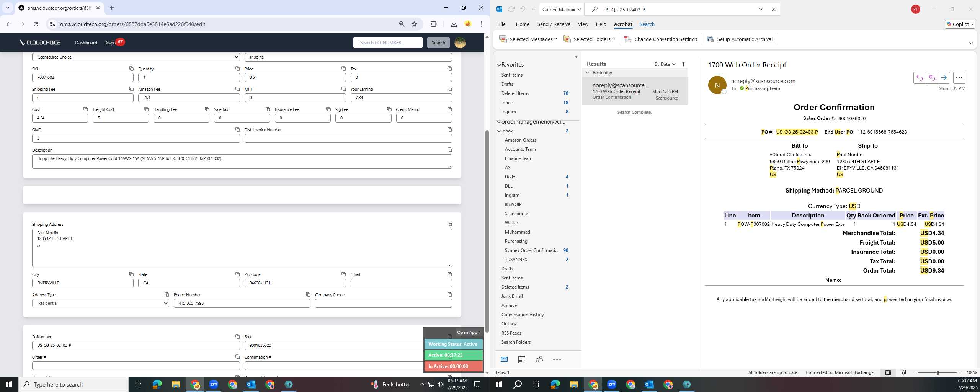Viewport: 980px width, 392px height.
Task: Bookmark this page with star icon
Action: 414,24
